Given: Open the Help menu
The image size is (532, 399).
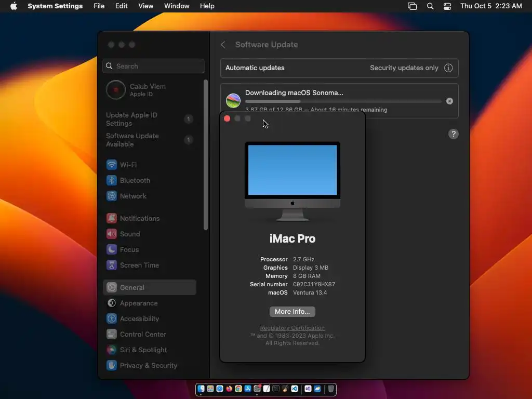Looking at the screenshot, I should click(207, 6).
